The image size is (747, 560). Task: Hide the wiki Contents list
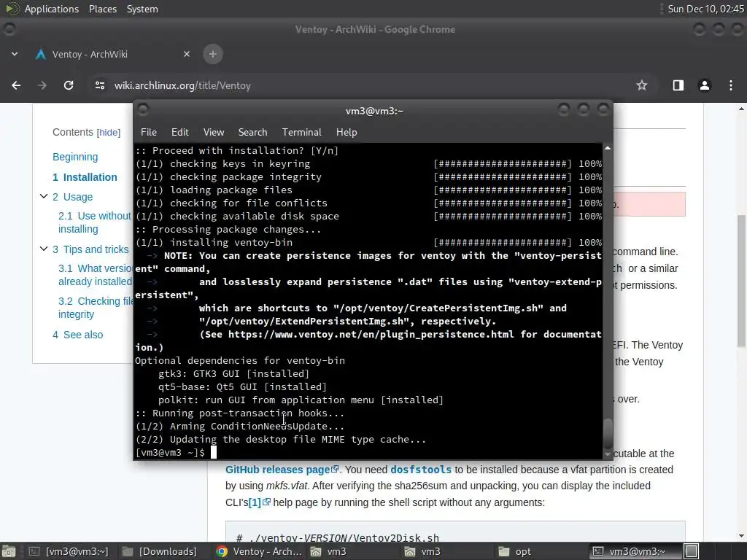[109, 133]
